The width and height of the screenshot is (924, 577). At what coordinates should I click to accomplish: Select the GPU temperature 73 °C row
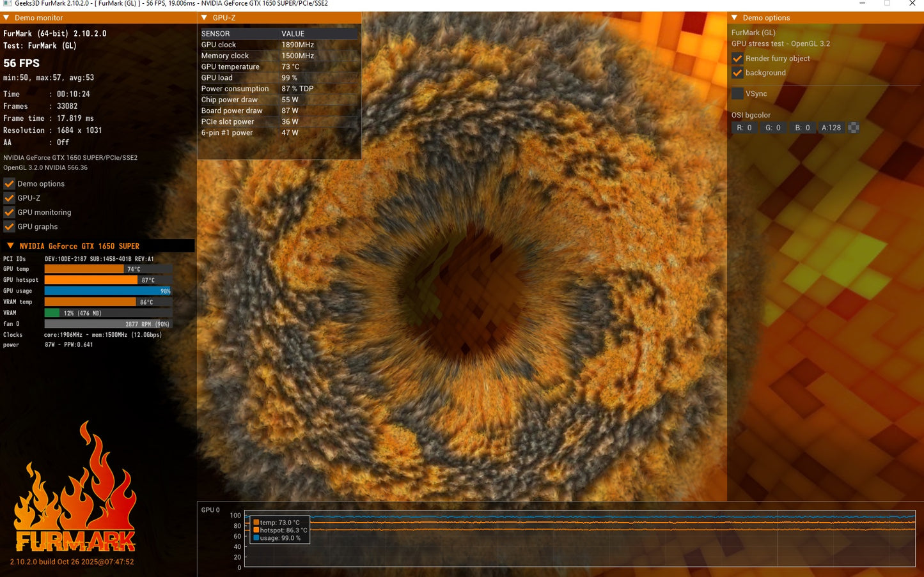point(279,66)
